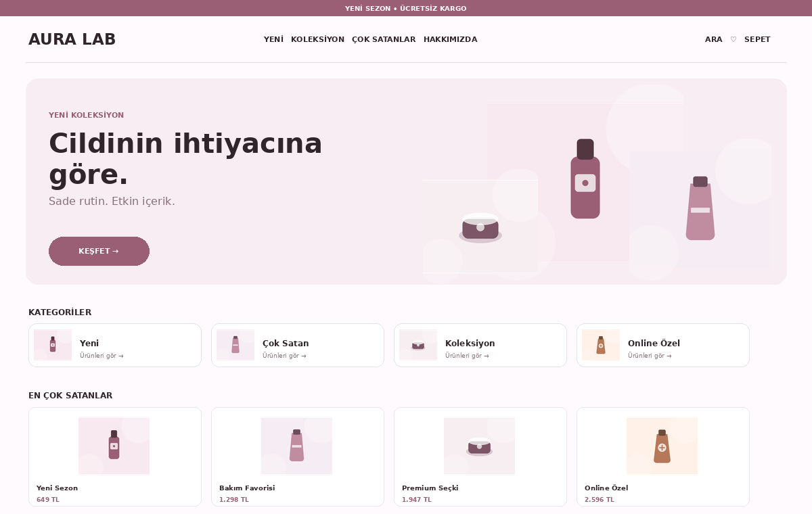Click the Yeni Koleksiyon hero label
The image size is (812, 514).
(86, 115)
